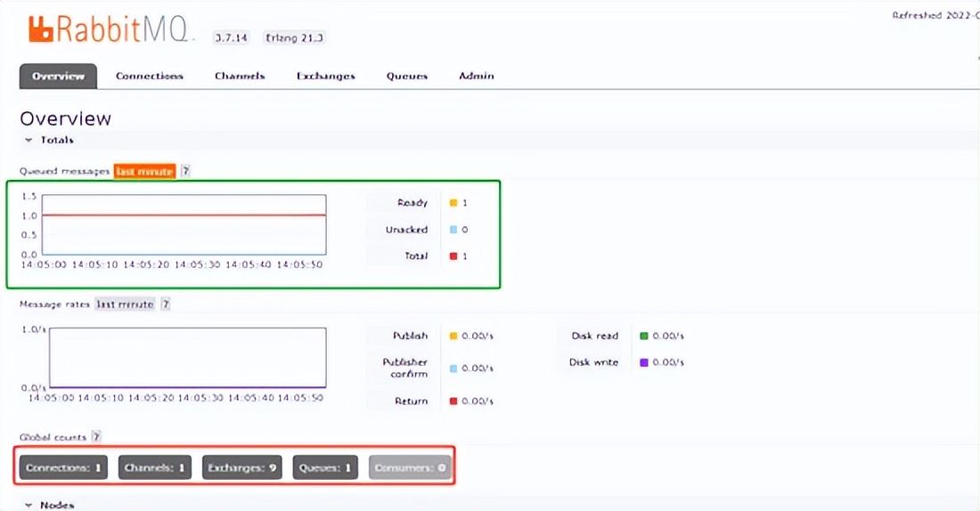Click the Disk write label

(593, 362)
